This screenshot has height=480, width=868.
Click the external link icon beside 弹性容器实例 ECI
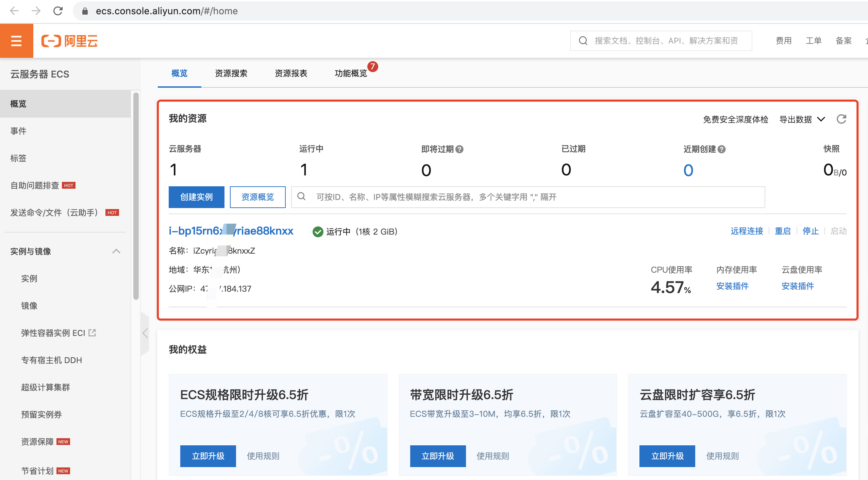[x=92, y=332]
